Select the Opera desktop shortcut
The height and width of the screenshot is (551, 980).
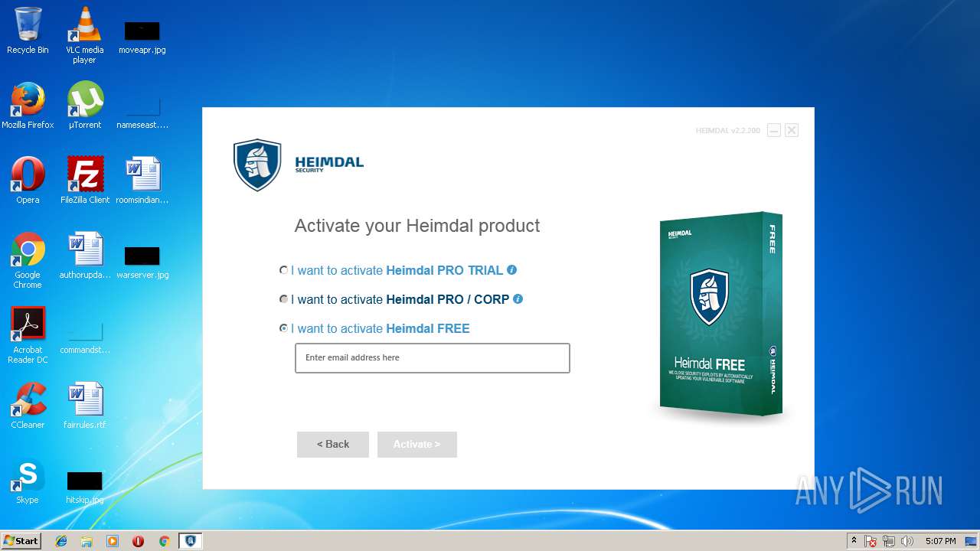(28, 181)
